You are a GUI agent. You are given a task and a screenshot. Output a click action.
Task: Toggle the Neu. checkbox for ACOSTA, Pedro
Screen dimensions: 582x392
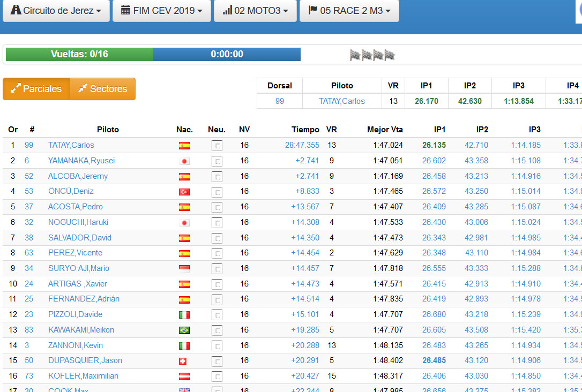[x=217, y=207]
